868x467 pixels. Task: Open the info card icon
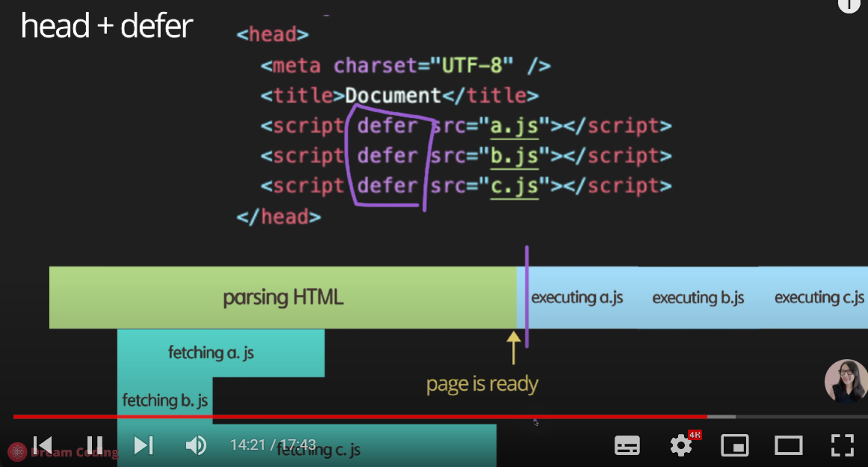click(849, 4)
